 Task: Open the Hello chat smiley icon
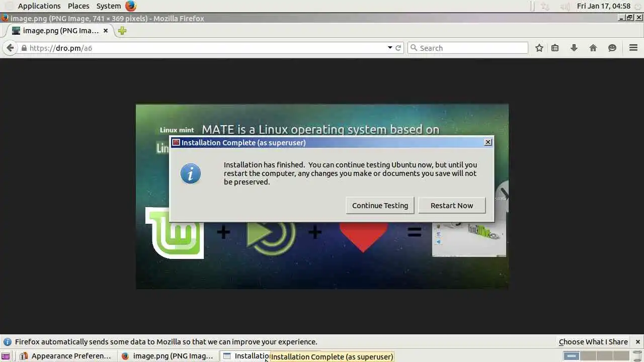(612, 48)
